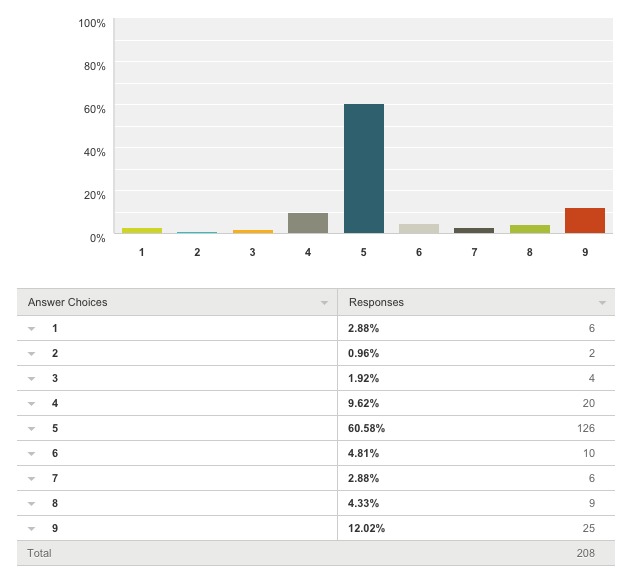Click the Responses column header
The image size is (631, 580).
375,302
